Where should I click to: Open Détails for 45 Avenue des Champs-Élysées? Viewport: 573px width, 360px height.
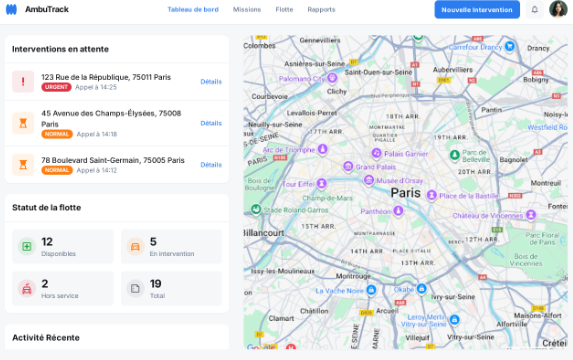[211, 123]
